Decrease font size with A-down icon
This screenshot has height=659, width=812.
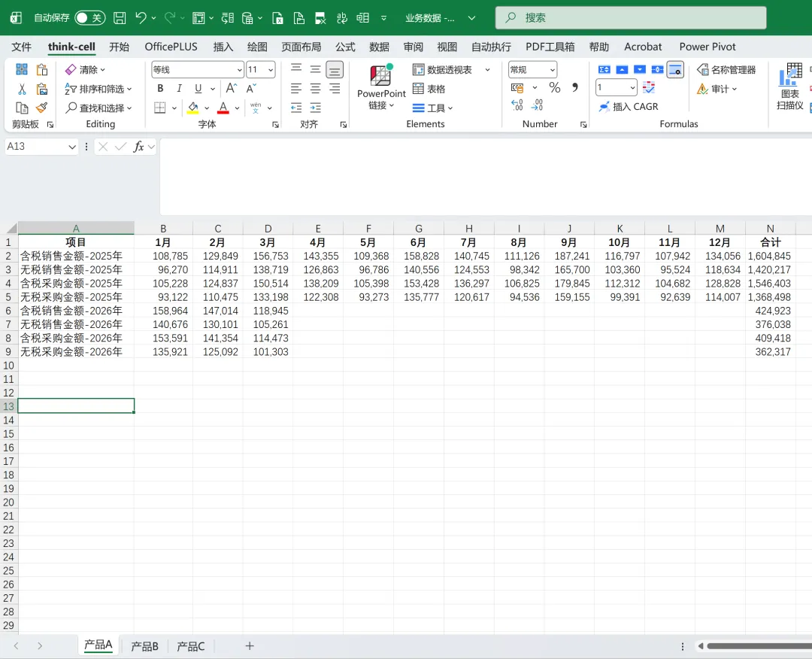point(251,89)
